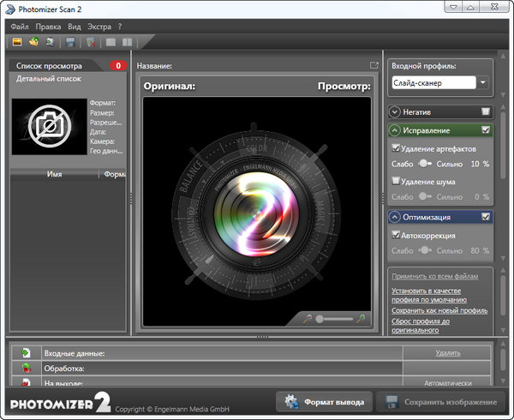Click the no-photo placeholder thumbnail
This screenshot has width=514, height=420.
pyautogui.click(x=50, y=126)
